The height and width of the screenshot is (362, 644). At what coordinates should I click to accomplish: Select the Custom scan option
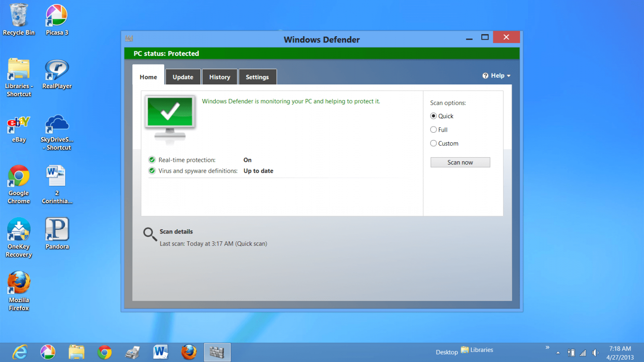[444, 143]
